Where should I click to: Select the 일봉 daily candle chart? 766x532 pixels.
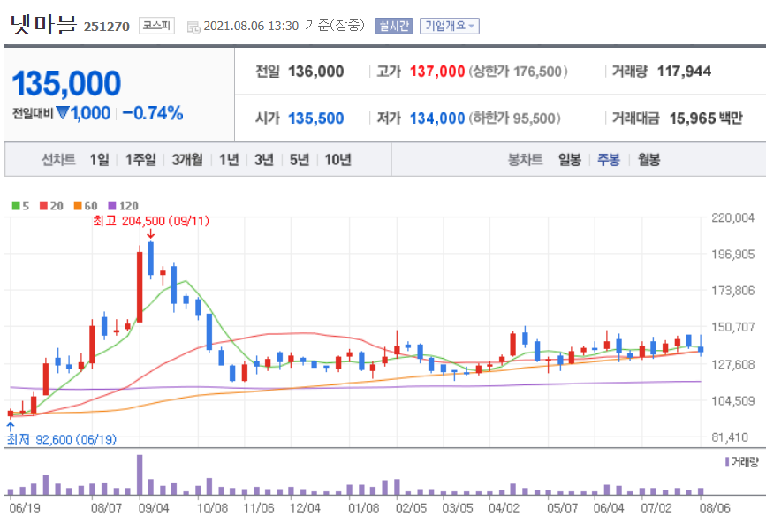tap(570, 160)
